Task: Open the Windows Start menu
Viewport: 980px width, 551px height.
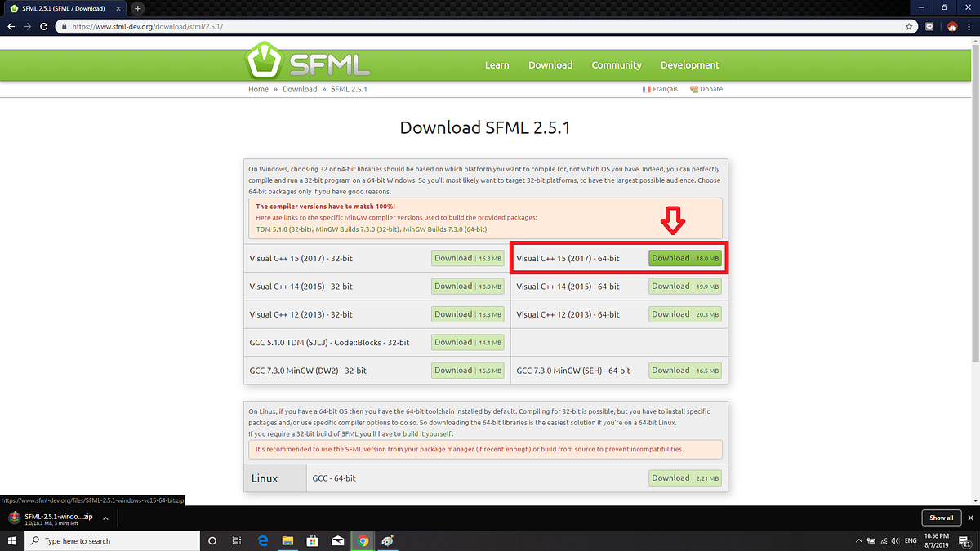Action: click(x=11, y=540)
